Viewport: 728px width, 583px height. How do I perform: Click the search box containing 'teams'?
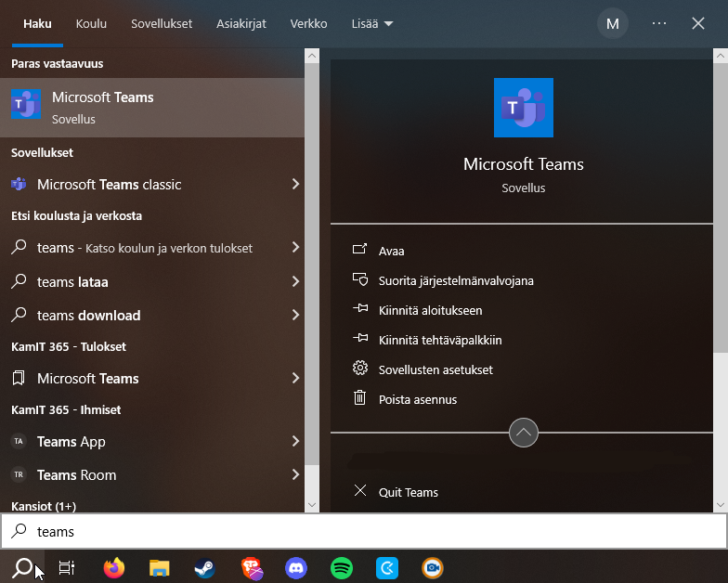(364, 531)
